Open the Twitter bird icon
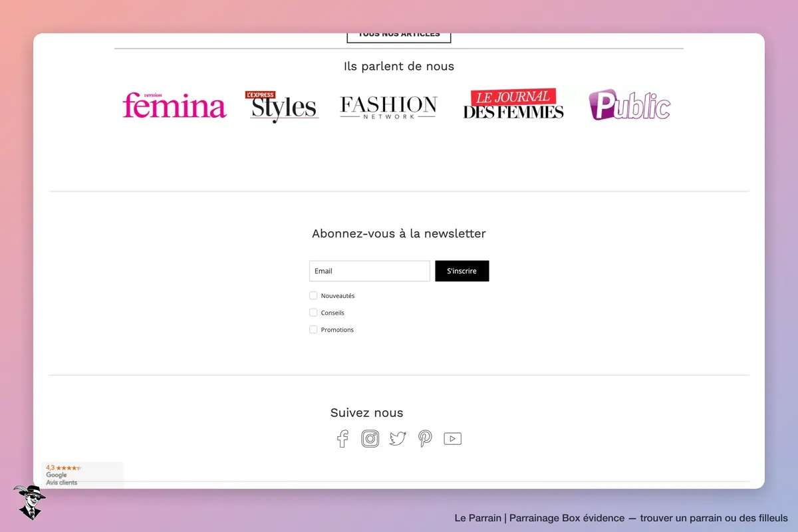The image size is (798, 532). [x=398, y=439]
